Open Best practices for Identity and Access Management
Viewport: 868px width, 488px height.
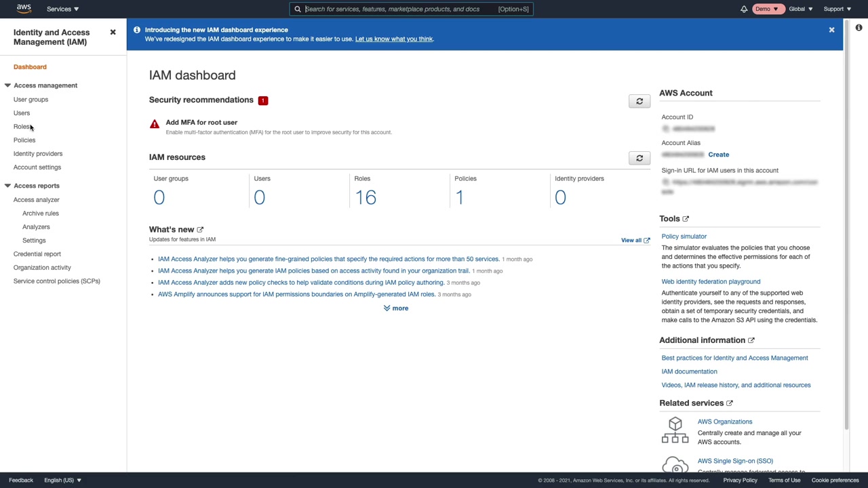[735, 358]
